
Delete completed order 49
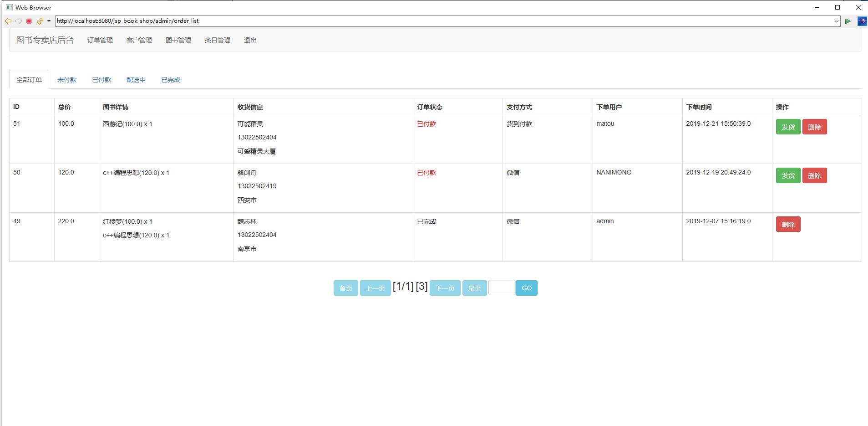point(788,225)
